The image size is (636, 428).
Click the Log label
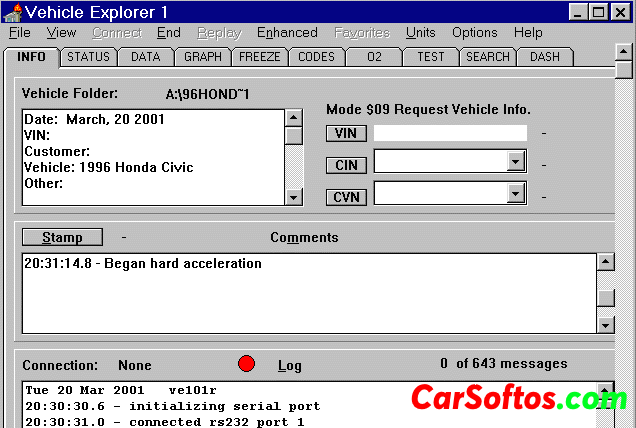click(290, 365)
